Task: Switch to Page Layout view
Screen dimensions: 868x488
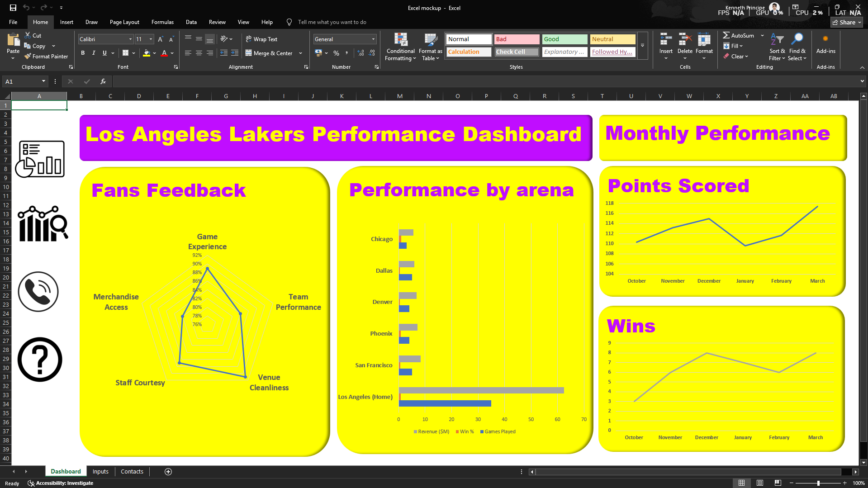Action: pyautogui.click(x=760, y=483)
